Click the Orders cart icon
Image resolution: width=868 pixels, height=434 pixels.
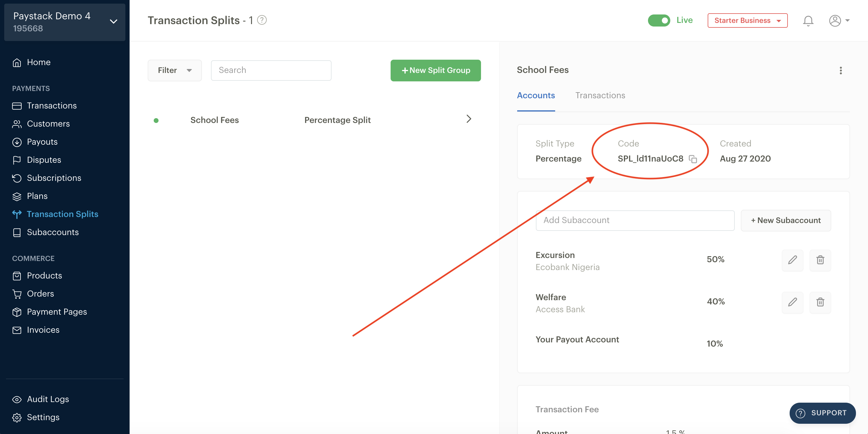click(x=17, y=294)
